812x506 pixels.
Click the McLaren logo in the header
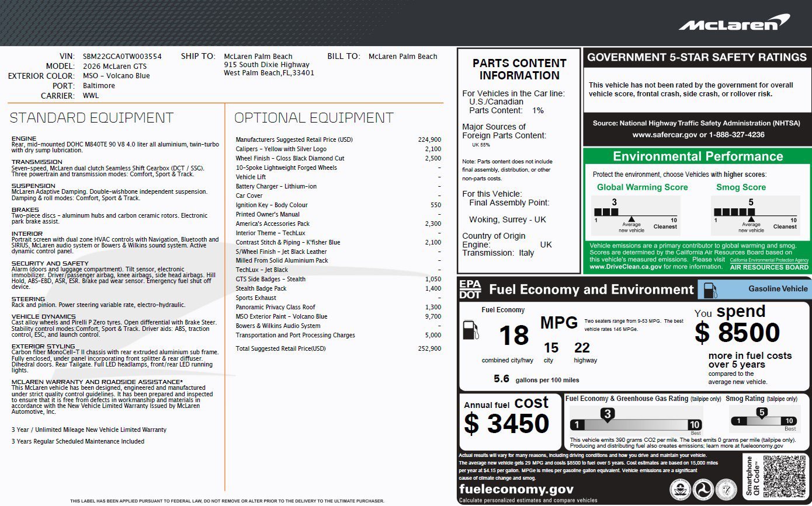tap(734, 23)
